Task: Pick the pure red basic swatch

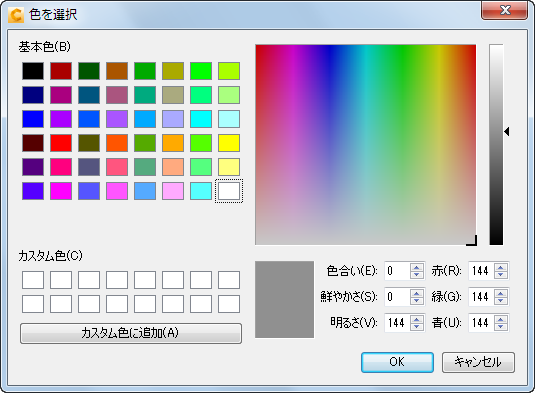Action: pos(61,143)
